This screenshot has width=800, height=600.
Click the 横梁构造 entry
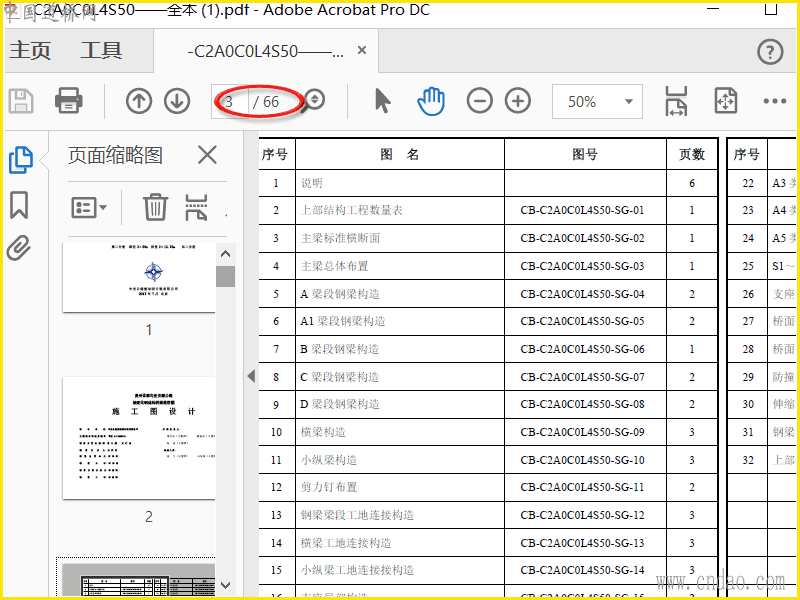[323, 433]
